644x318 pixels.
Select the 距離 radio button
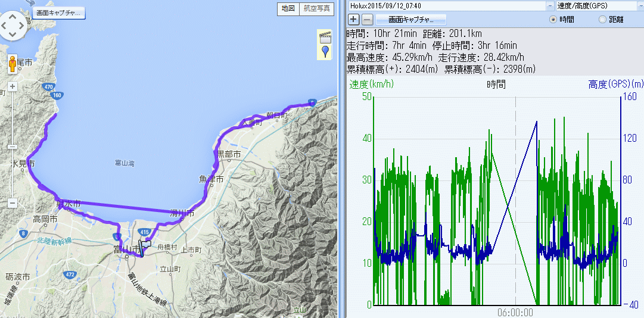click(602, 20)
